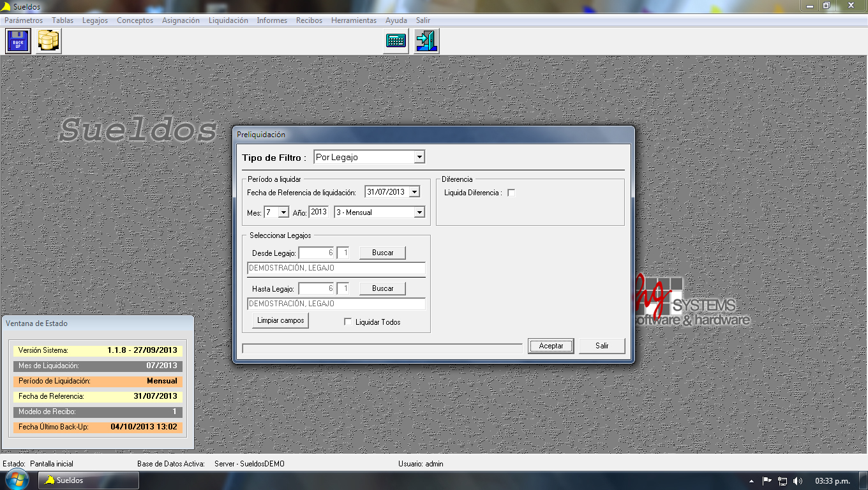Expand the Mes dropdown
Viewport: 868px width, 490px height.
[283, 212]
